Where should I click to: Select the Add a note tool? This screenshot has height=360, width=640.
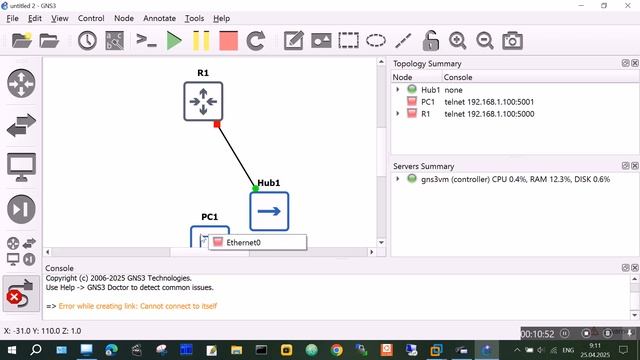(293, 41)
